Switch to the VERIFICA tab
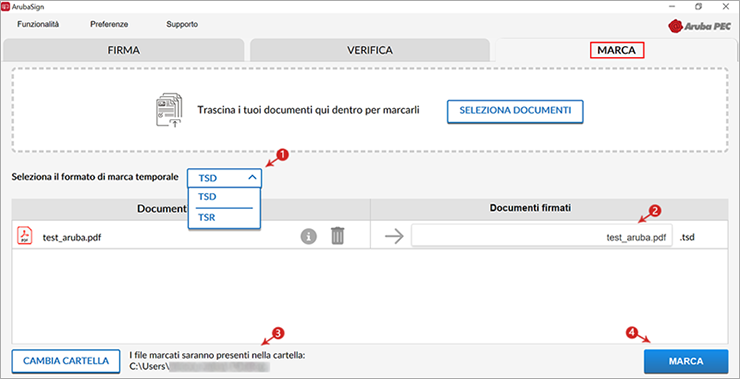 tap(370, 50)
